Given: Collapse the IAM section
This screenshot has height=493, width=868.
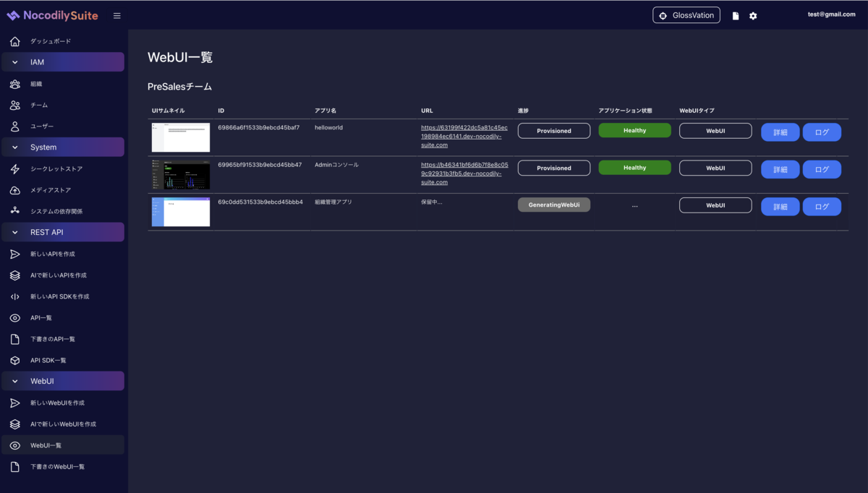Looking at the screenshot, I should pos(63,62).
